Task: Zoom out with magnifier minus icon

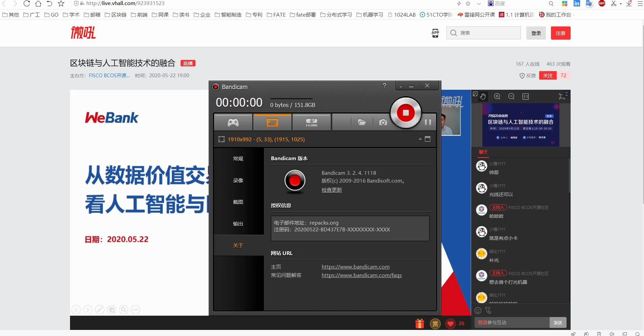Action: tap(511, 97)
